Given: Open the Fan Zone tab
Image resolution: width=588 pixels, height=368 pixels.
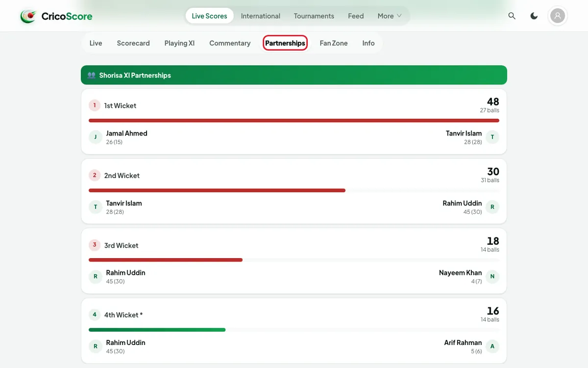Looking at the screenshot, I should point(334,43).
